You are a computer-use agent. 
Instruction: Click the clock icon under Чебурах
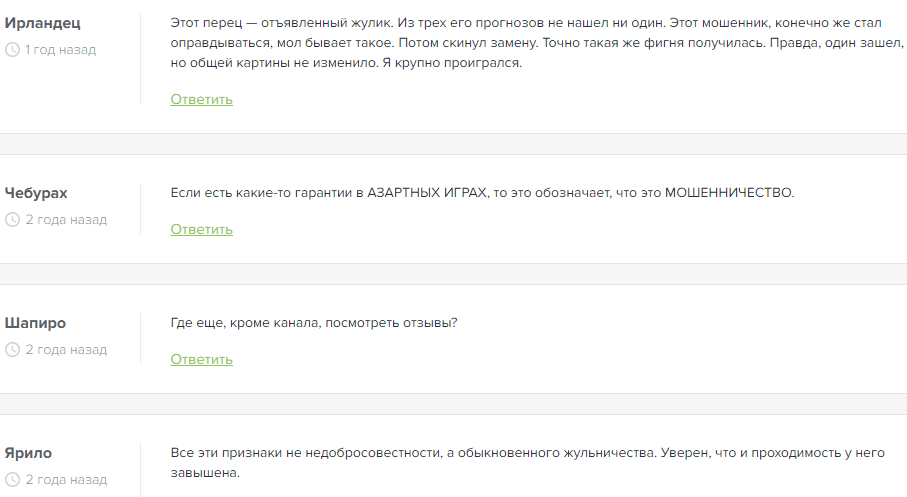click(13, 220)
